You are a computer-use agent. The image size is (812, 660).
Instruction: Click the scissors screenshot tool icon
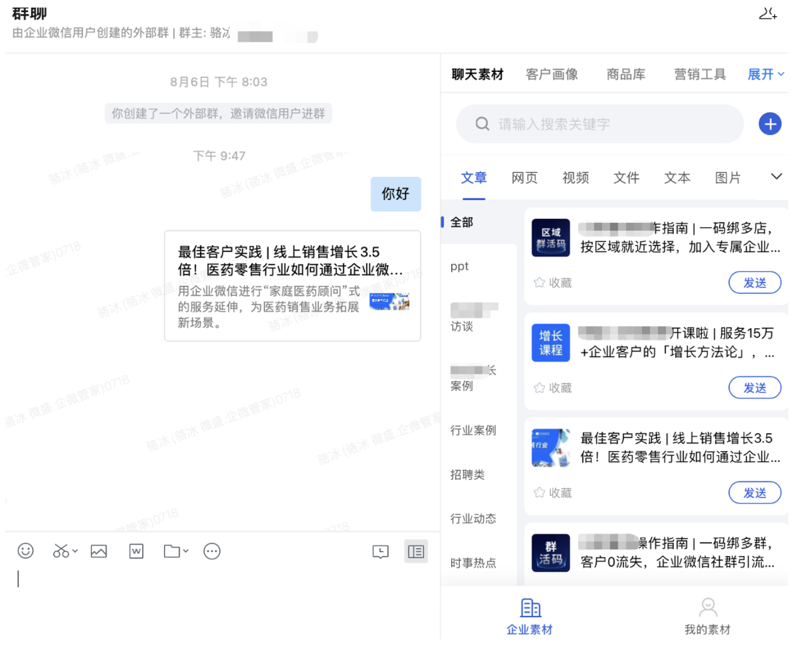60,551
